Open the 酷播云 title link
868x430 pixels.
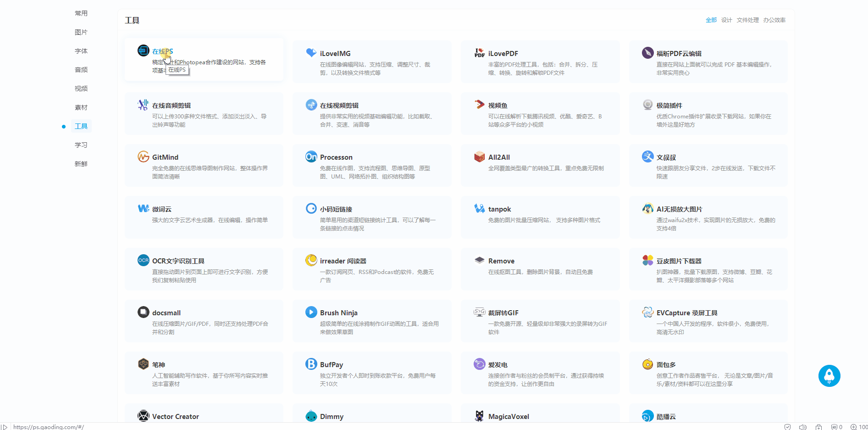[x=666, y=417]
